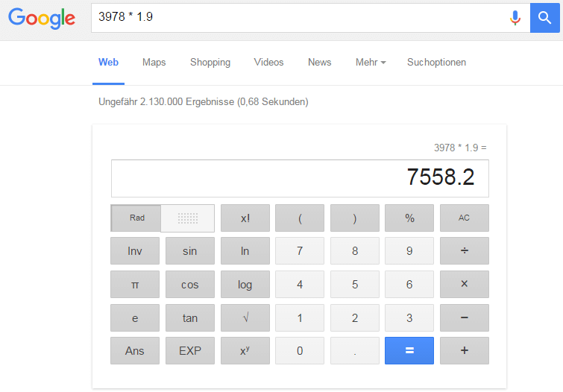563x392 pixels.
Task: Clear the calculator with AC
Action: (x=465, y=218)
